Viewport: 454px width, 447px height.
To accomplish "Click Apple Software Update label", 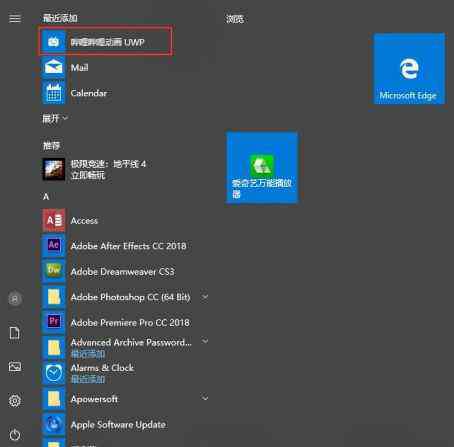I will point(118,425).
